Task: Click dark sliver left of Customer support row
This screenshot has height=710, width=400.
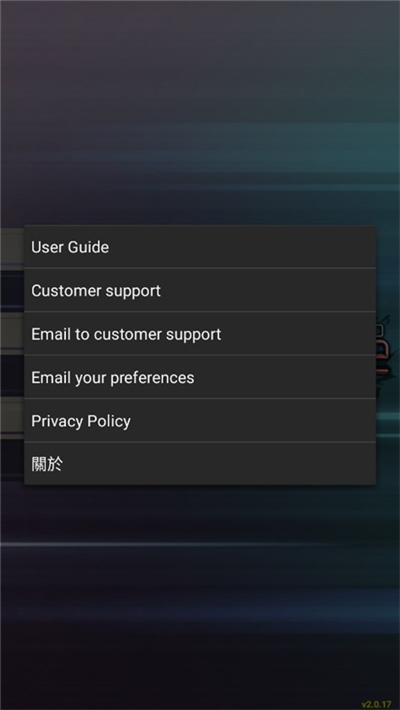Action: click(x=12, y=291)
